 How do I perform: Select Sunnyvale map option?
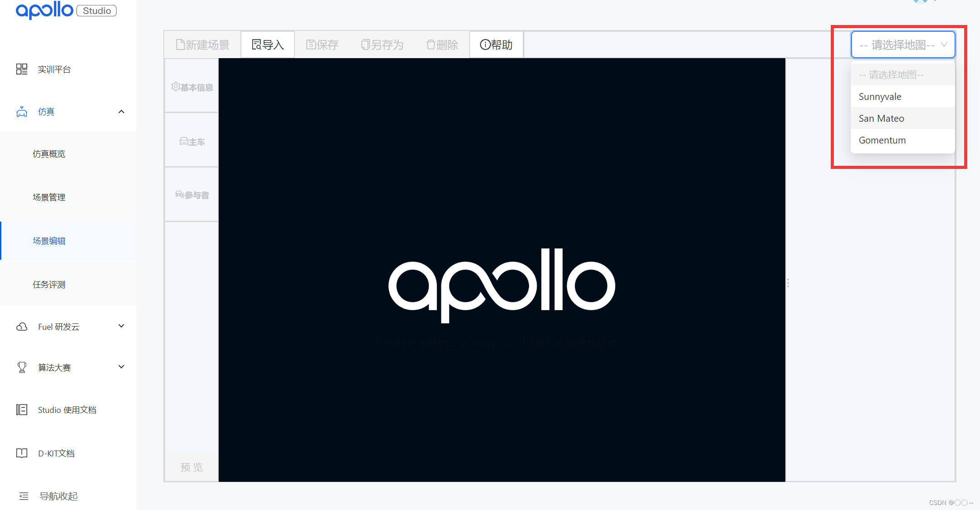coord(903,96)
